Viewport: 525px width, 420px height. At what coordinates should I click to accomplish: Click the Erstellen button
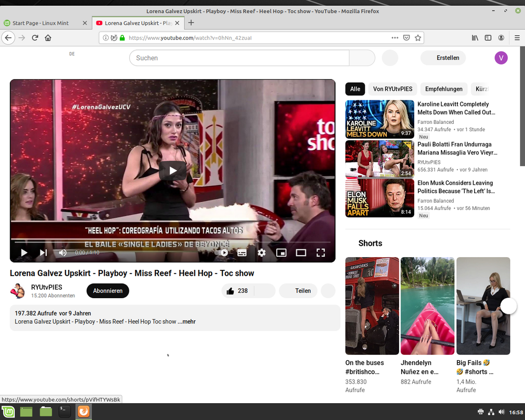(443, 58)
